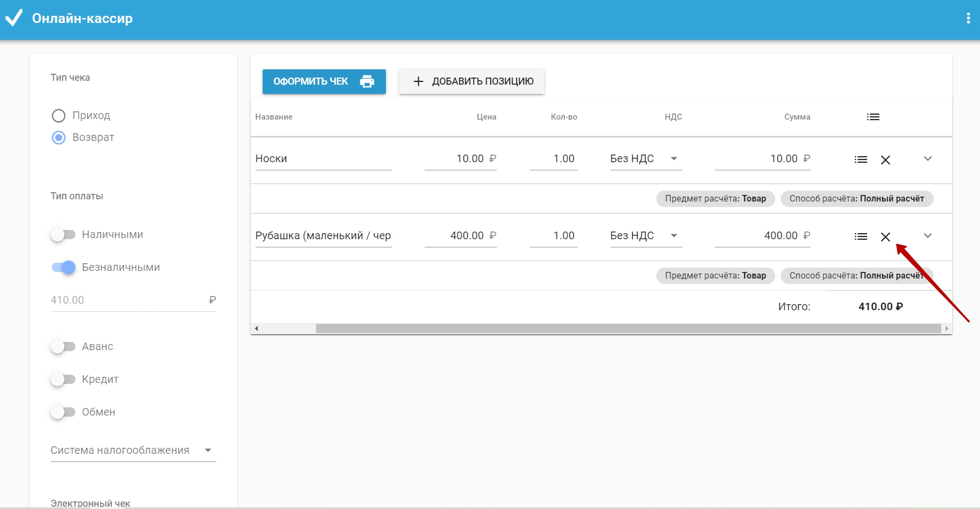Enable the Кредит switch
The width and height of the screenshot is (980, 509).
click(63, 380)
